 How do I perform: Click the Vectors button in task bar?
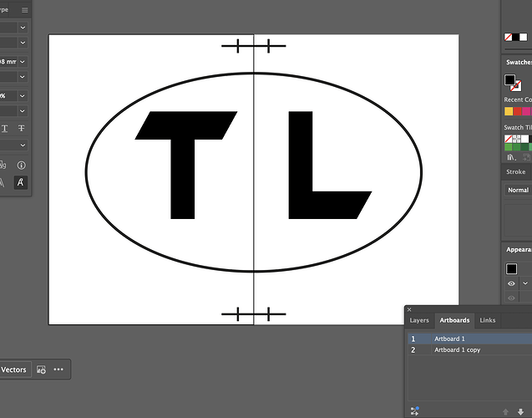click(13, 370)
